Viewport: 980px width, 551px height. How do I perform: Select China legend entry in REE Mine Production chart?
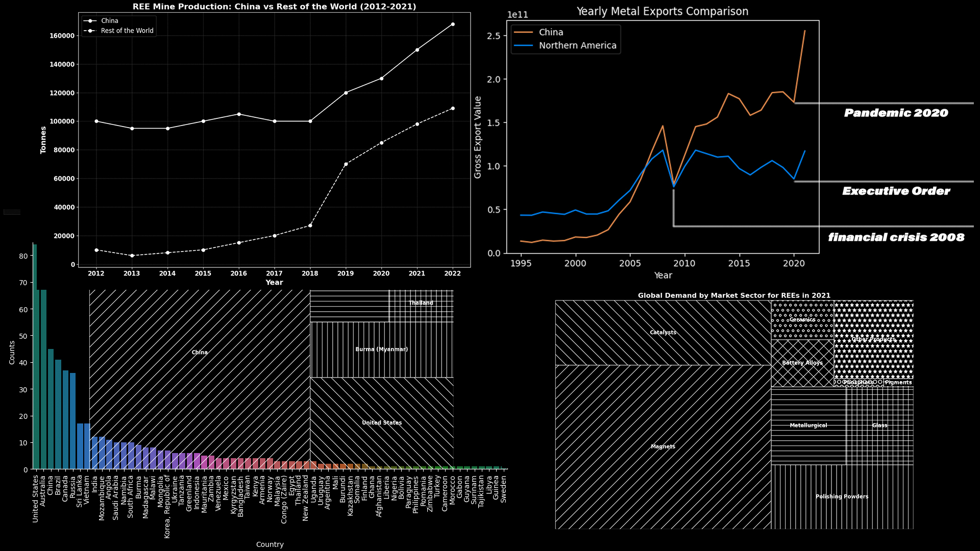click(x=102, y=21)
